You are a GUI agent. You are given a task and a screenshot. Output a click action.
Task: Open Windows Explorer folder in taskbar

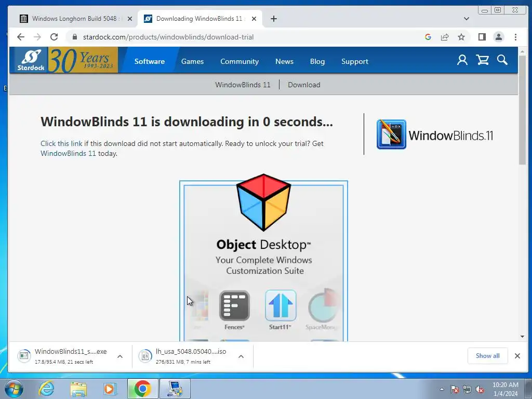[78, 389]
